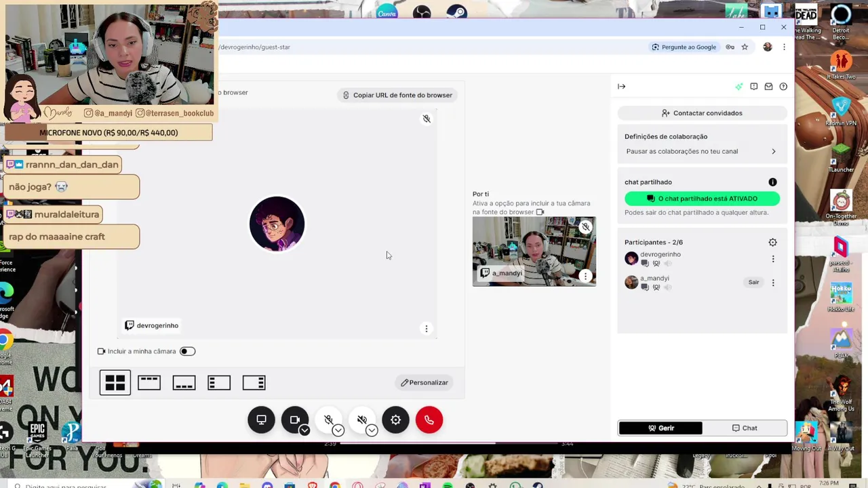Open the PEAK desktop shortcut
Screen dimensions: 868x488
[x=842, y=342]
